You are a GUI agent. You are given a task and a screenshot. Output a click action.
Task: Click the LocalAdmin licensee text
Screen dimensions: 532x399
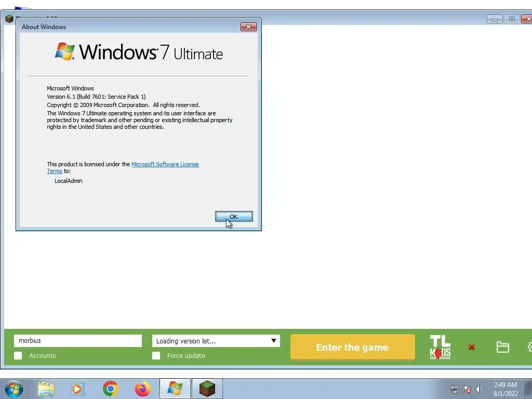pyautogui.click(x=68, y=181)
